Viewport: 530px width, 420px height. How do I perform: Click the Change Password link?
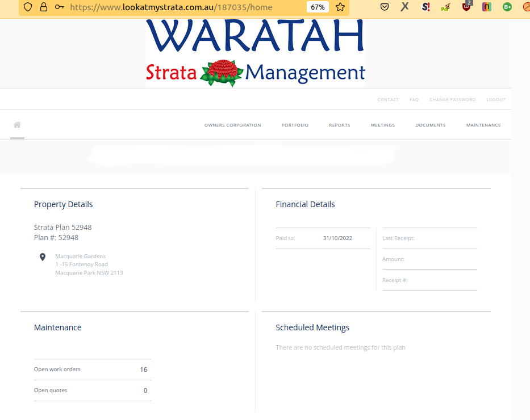pos(453,99)
